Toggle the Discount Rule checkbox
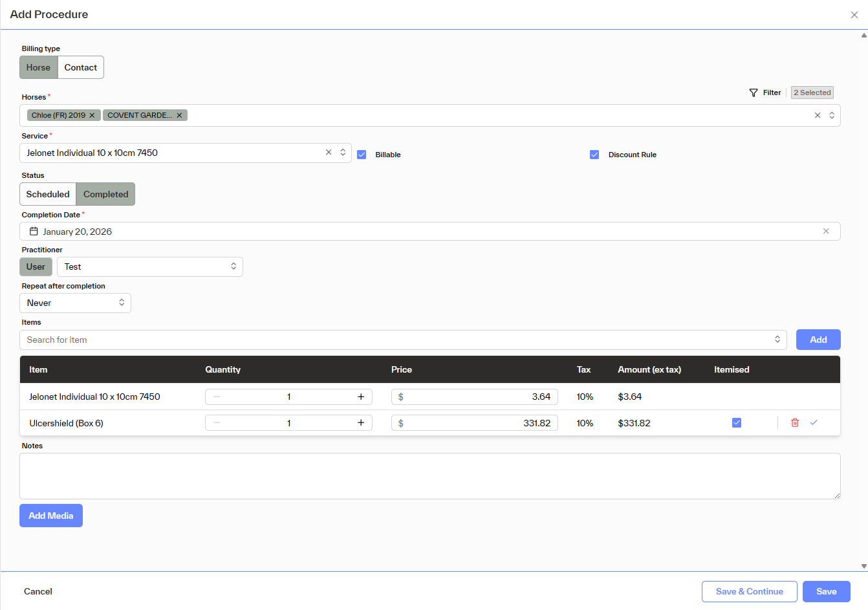This screenshot has width=868, height=610. point(594,155)
